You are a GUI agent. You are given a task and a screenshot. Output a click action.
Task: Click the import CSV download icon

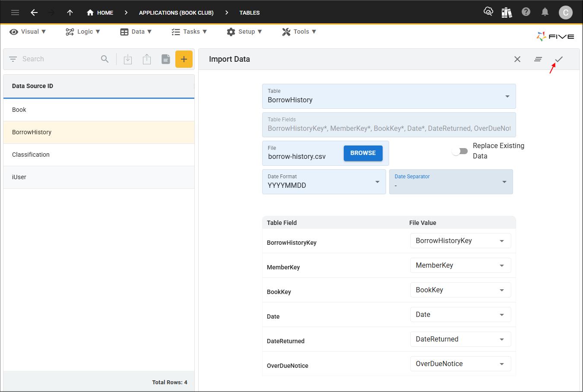(x=128, y=59)
